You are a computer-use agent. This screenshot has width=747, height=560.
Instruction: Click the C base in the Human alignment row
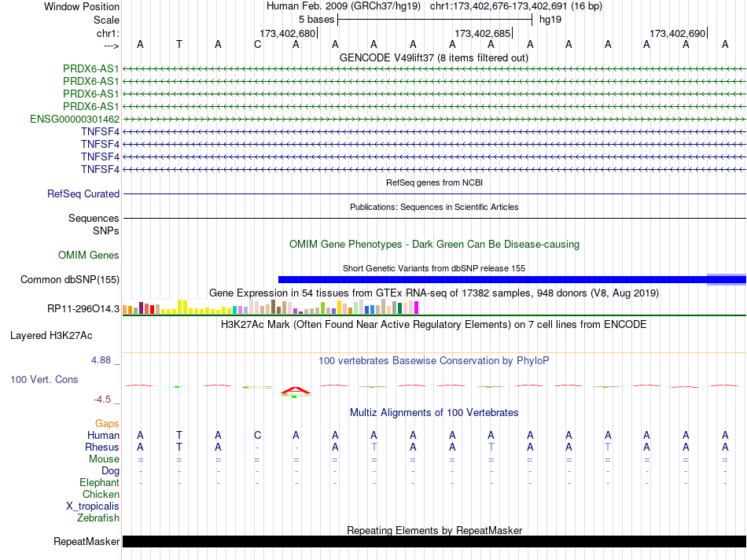pos(257,435)
